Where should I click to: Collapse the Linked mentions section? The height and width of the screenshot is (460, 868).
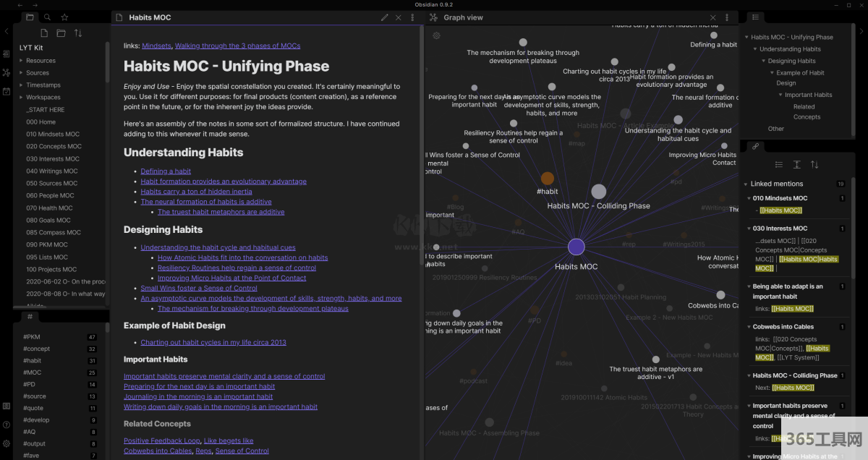point(746,184)
